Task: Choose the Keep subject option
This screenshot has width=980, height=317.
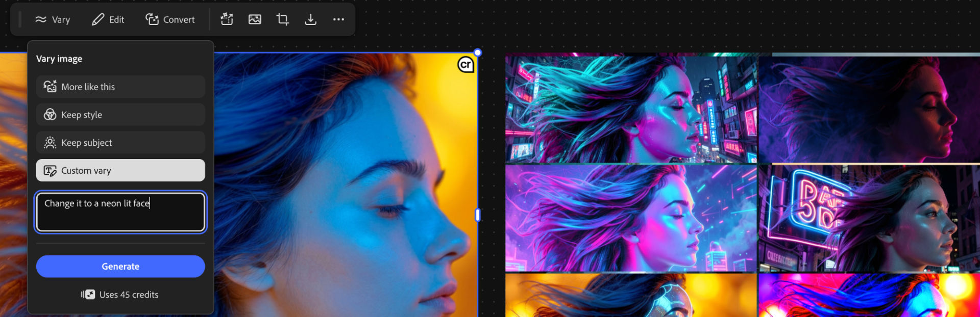Action: click(120, 143)
